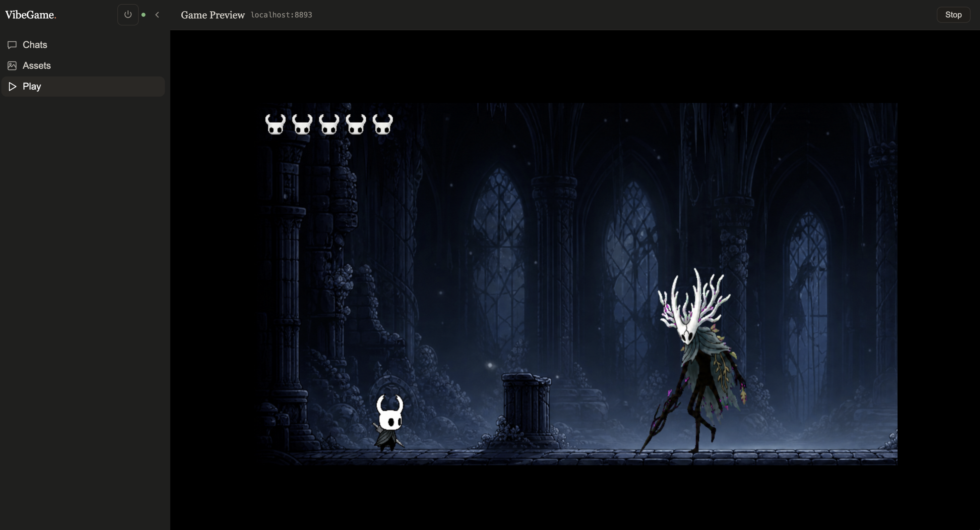Click the Play triangle icon
This screenshot has width=980, height=530.
12,87
